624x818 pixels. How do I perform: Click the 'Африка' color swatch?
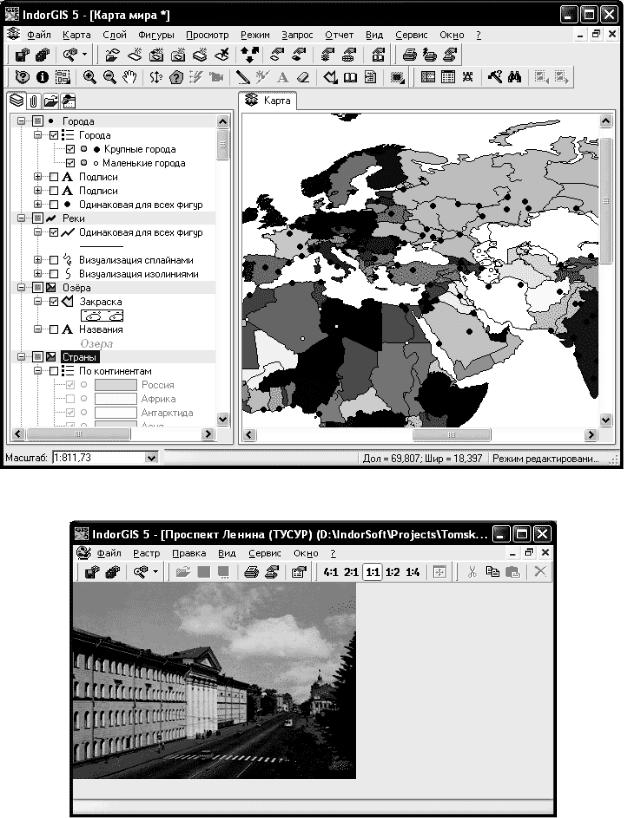116,399
